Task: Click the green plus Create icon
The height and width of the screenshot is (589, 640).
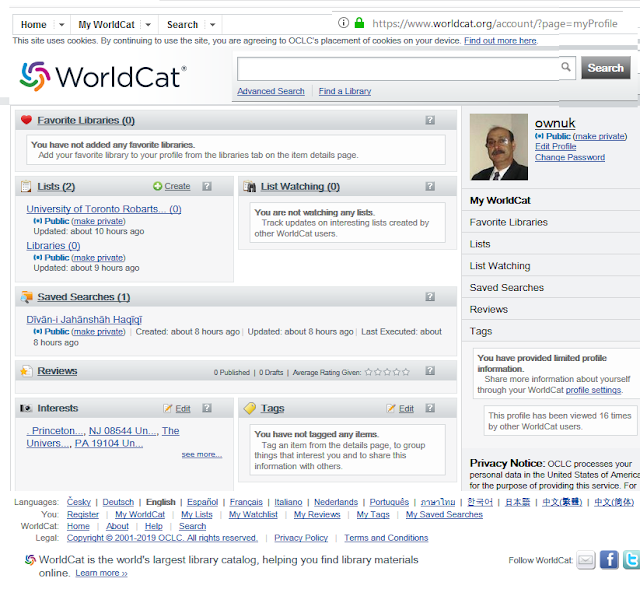Action: click(x=157, y=186)
